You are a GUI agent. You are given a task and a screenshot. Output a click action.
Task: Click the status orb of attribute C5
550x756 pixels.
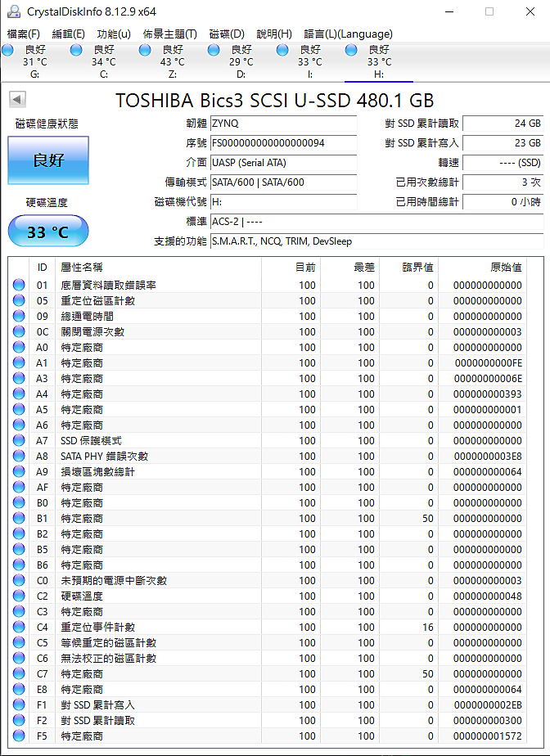(x=19, y=643)
